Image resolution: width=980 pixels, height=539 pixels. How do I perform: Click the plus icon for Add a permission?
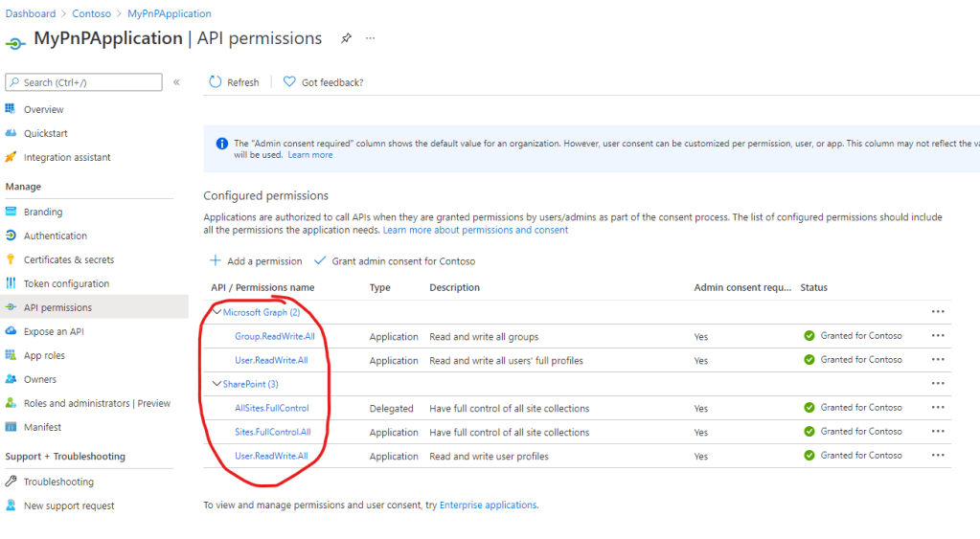[x=216, y=260]
